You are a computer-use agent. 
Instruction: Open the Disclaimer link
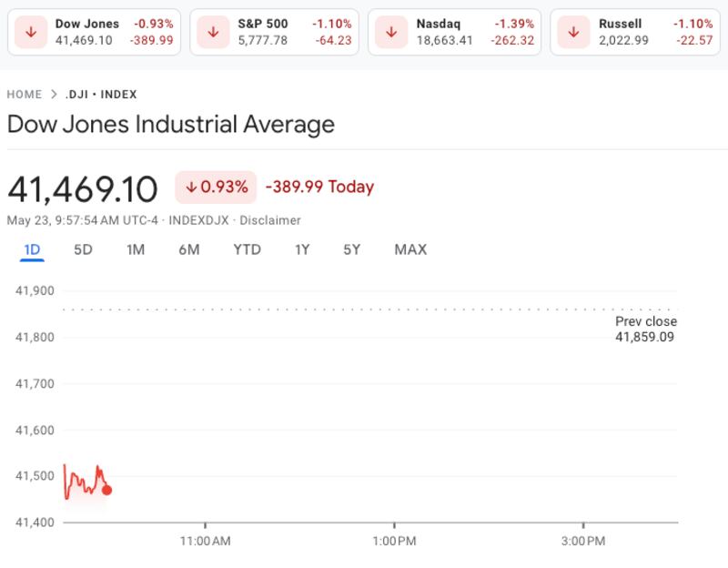click(x=270, y=220)
